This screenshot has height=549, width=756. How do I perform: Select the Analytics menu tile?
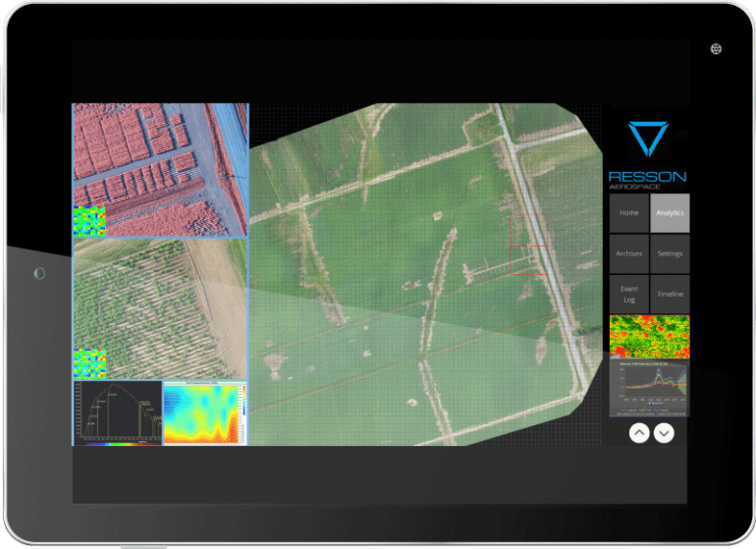tap(670, 213)
